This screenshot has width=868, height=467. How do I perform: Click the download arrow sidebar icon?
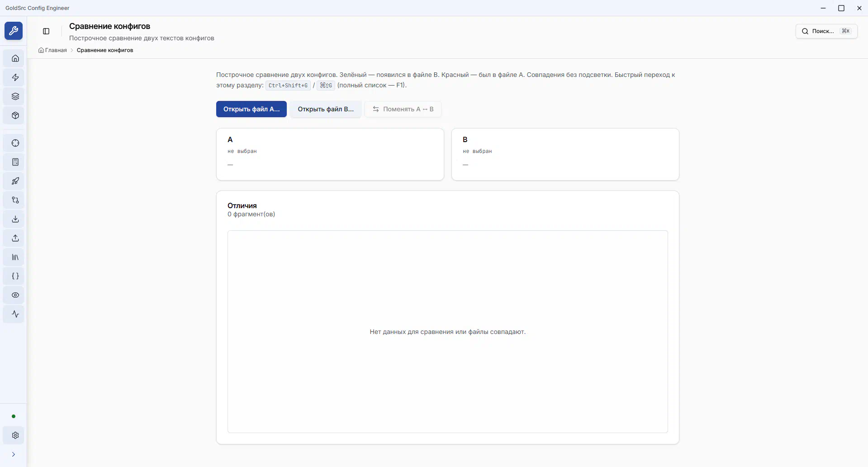15,219
